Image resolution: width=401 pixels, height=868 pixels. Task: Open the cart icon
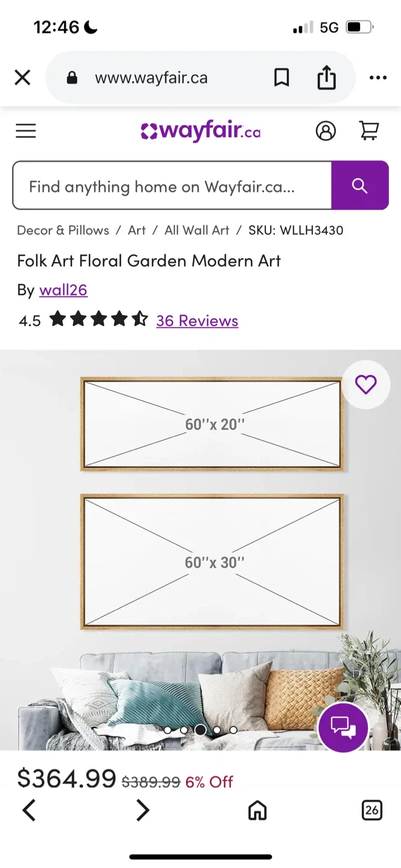coord(370,131)
